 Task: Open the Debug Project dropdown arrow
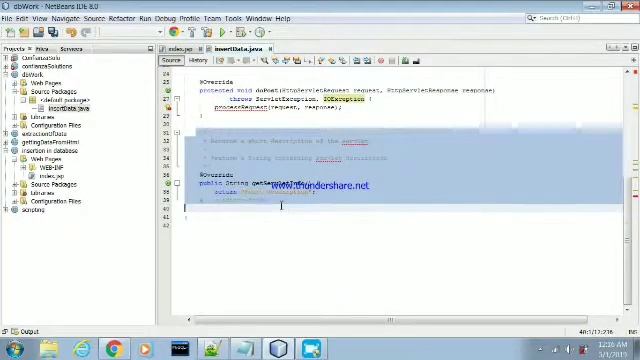point(249,32)
